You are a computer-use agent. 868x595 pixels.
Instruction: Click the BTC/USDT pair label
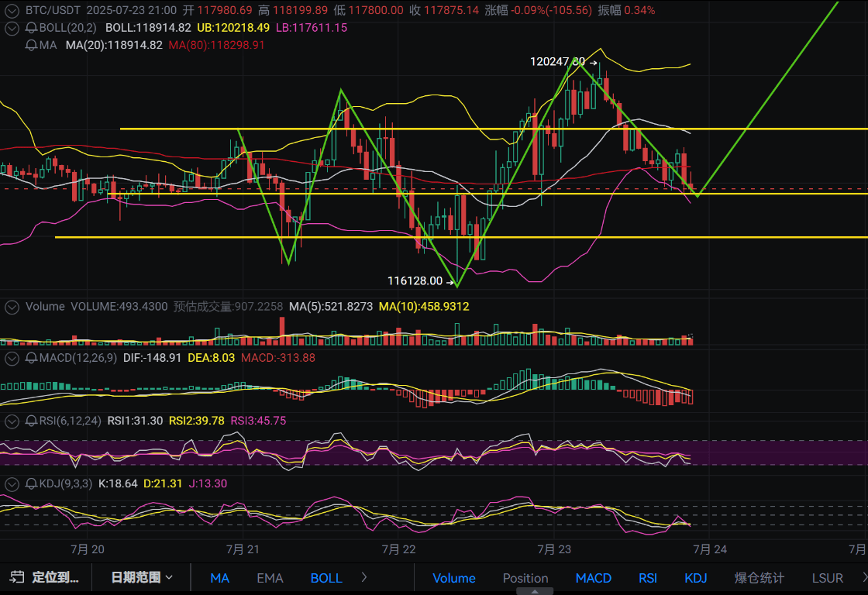pyautogui.click(x=53, y=11)
